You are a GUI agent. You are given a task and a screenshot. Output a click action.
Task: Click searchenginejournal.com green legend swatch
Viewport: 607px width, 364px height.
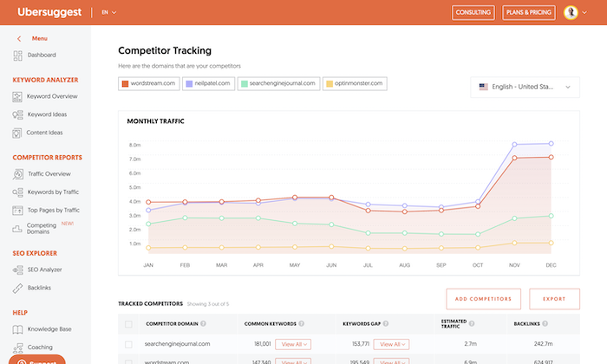click(x=245, y=84)
